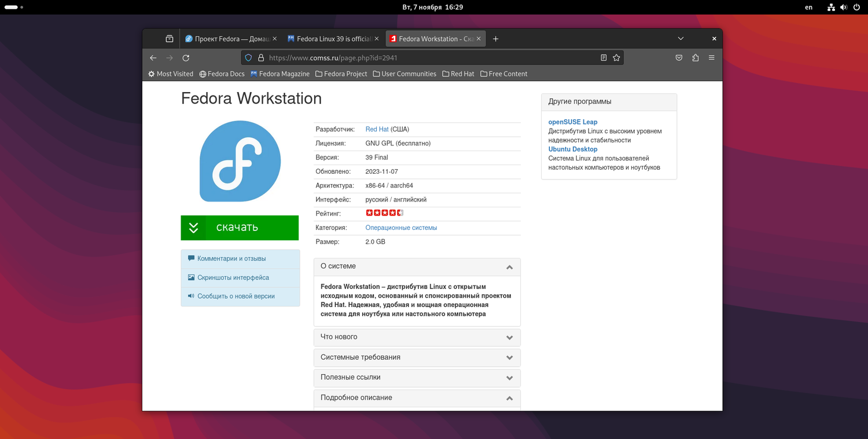The height and width of the screenshot is (439, 868).
Task: Click the rating stars
Action: tap(384, 213)
